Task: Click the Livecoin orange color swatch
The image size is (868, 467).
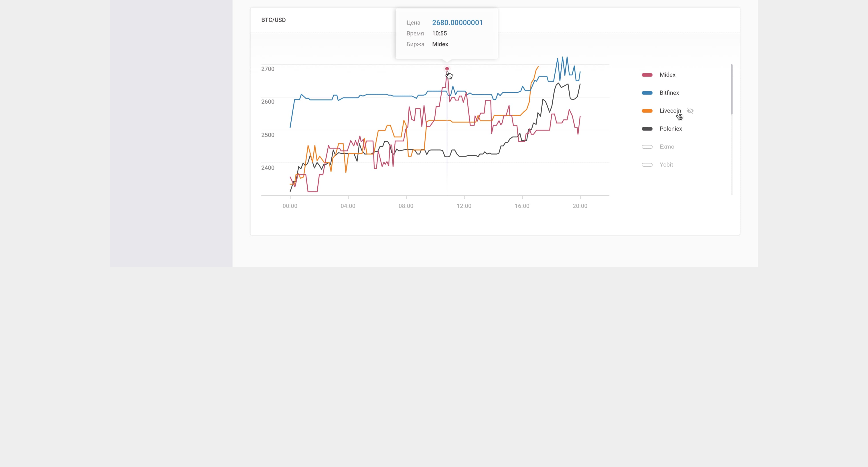Action: [647, 111]
